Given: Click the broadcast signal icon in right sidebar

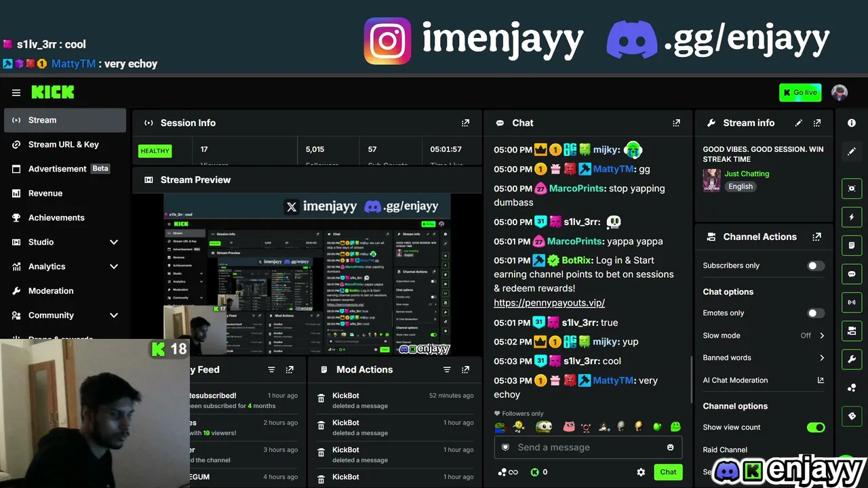Looking at the screenshot, I should tap(852, 302).
